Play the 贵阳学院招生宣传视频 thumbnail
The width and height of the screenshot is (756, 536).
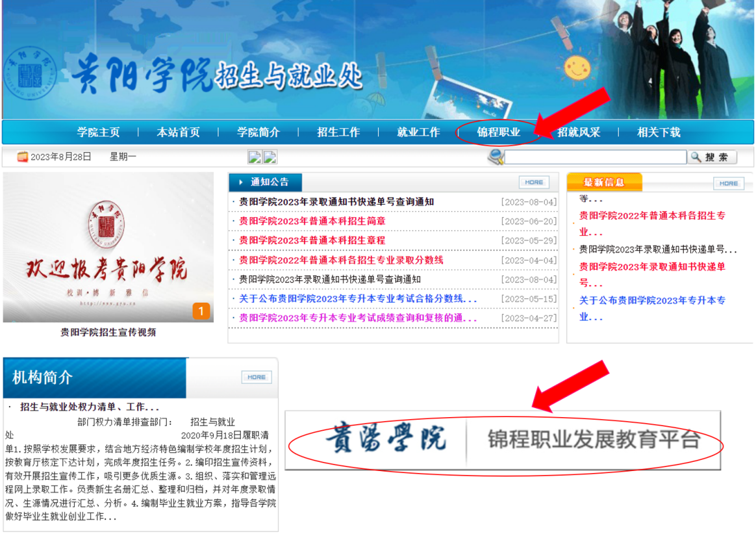108,247
